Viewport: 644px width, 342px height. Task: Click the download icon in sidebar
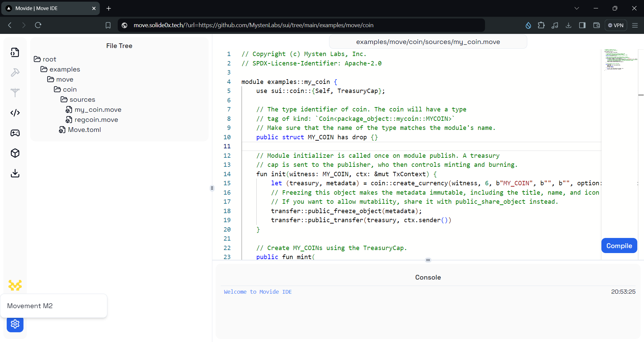(15, 173)
